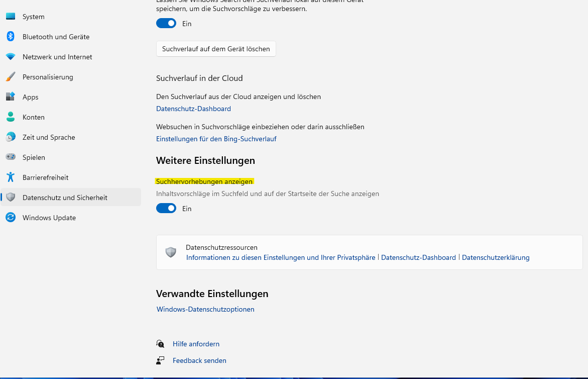588x379 pixels.
Task: Open Konten using the account icon
Action: pos(11,117)
